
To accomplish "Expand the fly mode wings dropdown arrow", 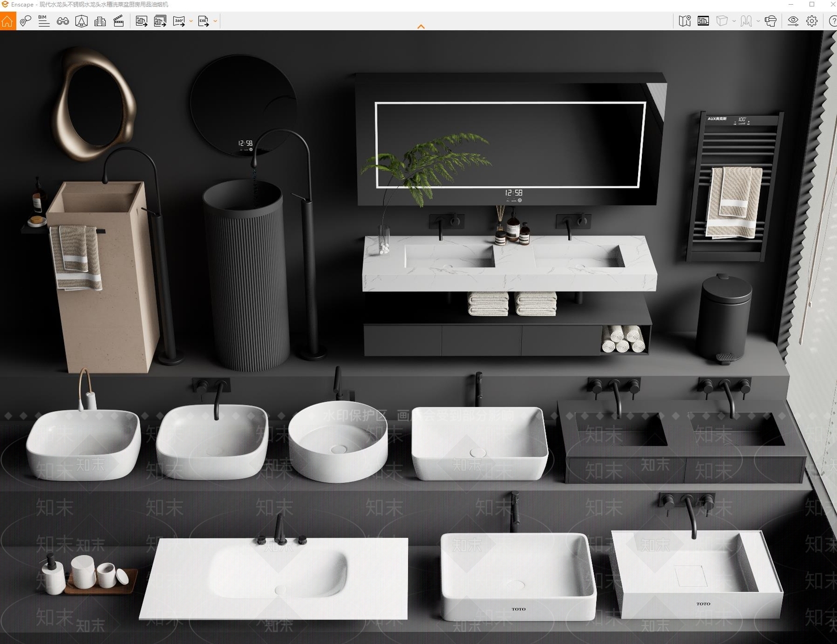I will [758, 21].
